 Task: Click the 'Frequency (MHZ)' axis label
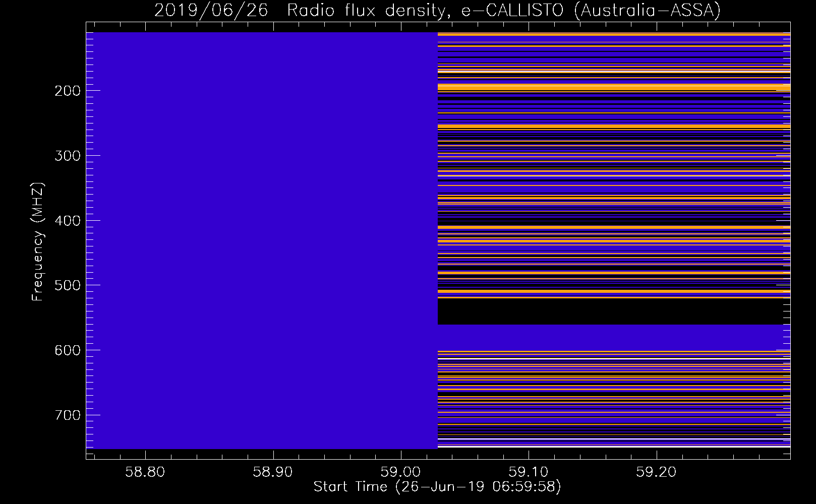click(38, 242)
